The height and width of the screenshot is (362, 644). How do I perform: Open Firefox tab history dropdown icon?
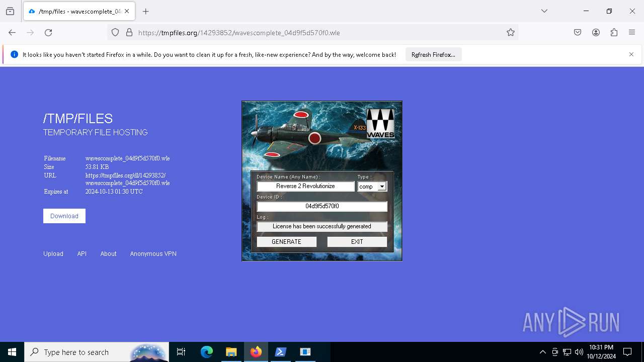(10, 11)
